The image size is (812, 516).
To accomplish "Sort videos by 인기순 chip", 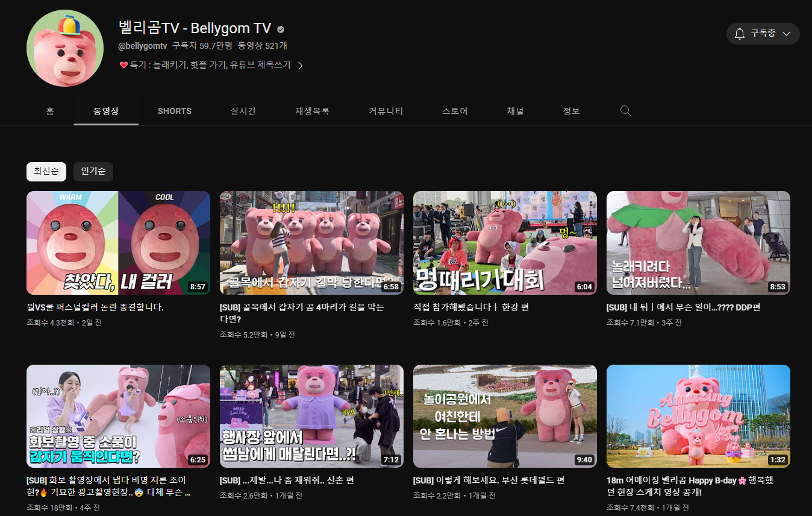I will coord(93,171).
